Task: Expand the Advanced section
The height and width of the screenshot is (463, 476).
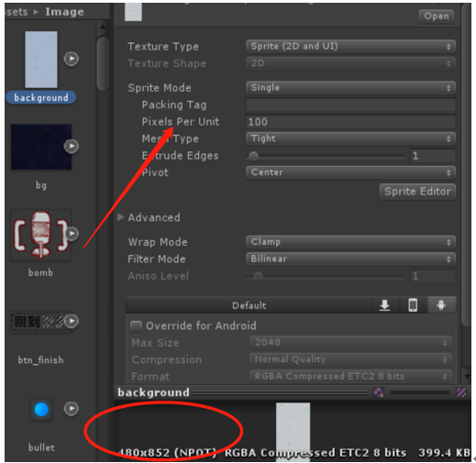Action: point(121,217)
